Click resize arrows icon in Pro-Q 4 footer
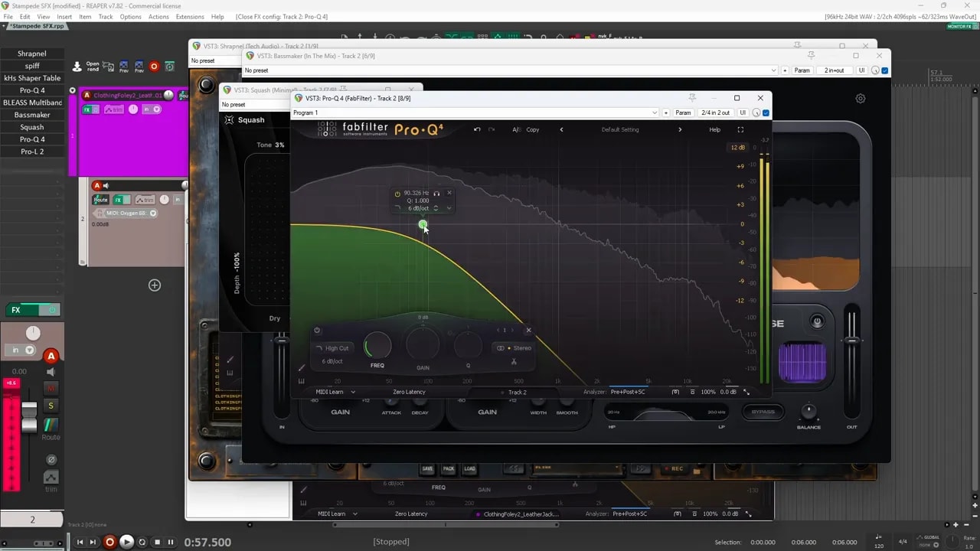 (746, 392)
